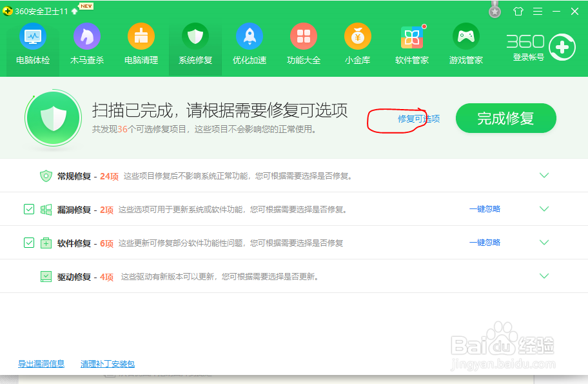Click the 修复可选项 link
The width and height of the screenshot is (588, 384).
click(x=418, y=119)
